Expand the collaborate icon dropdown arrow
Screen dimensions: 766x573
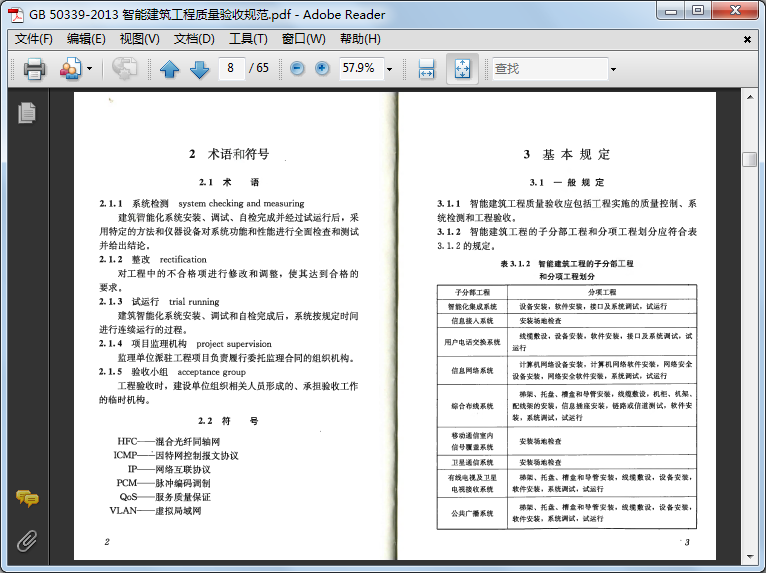(x=89, y=69)
